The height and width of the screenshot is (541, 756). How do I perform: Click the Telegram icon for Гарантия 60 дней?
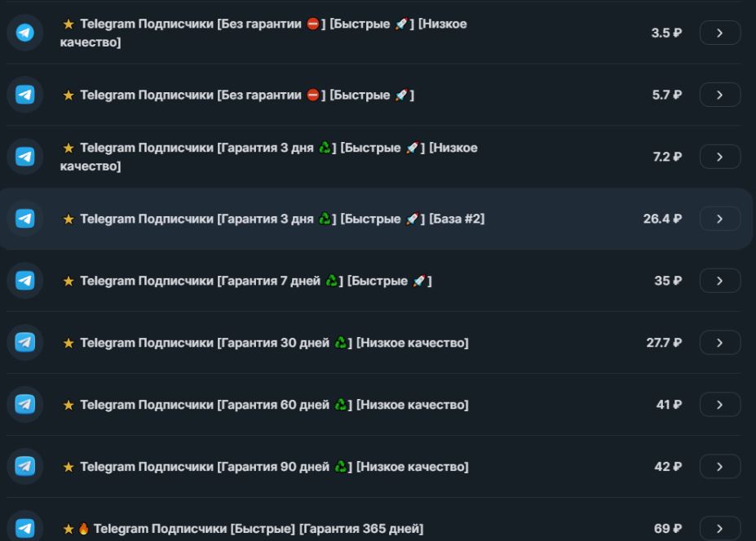(25, 405)
